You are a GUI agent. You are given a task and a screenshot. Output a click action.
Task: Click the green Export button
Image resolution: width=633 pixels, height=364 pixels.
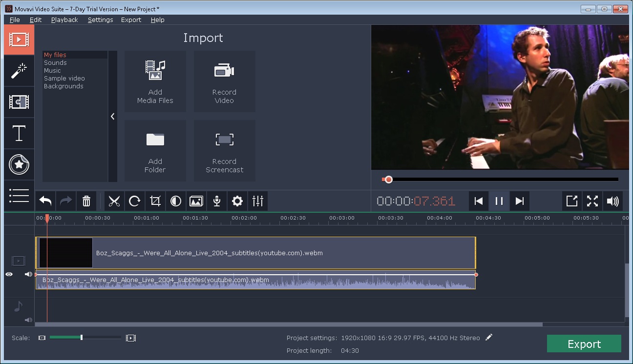pyautogui.click(x=584, y=344)
